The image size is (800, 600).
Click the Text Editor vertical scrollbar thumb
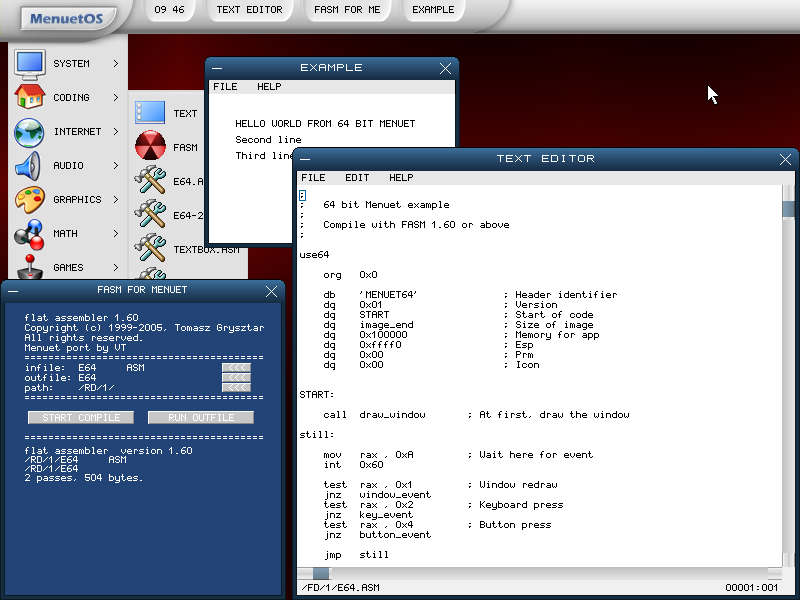(x=788, y=209)
